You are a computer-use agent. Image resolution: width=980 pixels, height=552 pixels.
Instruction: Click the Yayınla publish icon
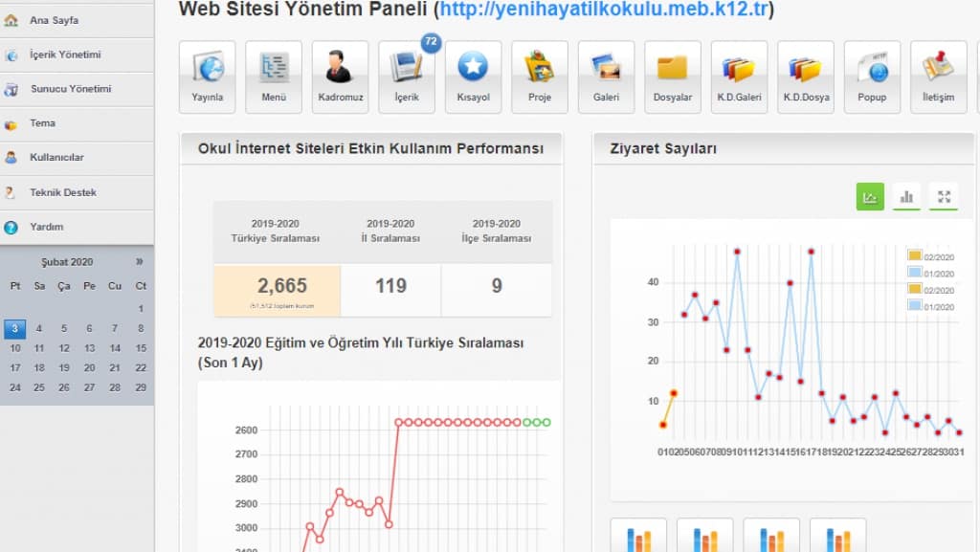[207, 76]
